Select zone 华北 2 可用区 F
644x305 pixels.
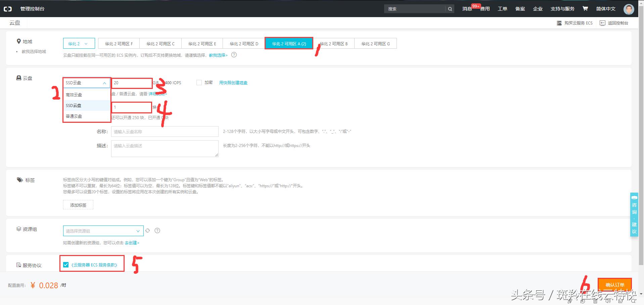(x=119, y=44)
